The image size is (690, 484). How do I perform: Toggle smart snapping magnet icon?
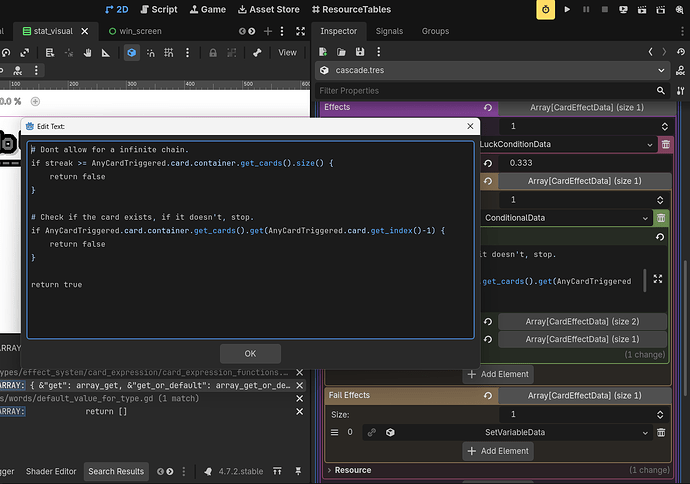[x=150, y=53]
